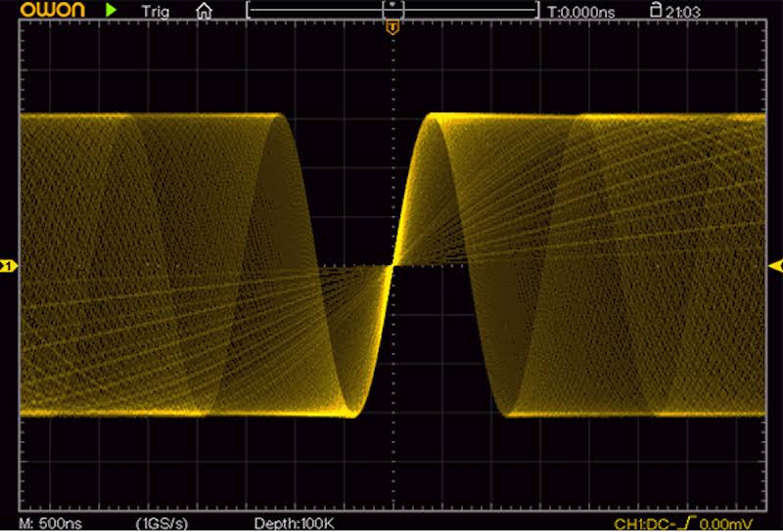The image size is (783, 532).
Task: Click the 21:03 clock readout
Action: coord(682,12)
